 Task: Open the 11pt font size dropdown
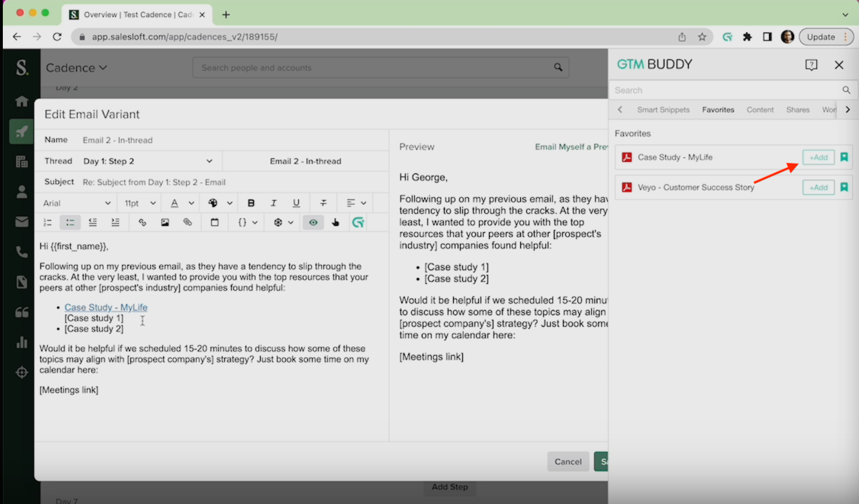[140, 203]
